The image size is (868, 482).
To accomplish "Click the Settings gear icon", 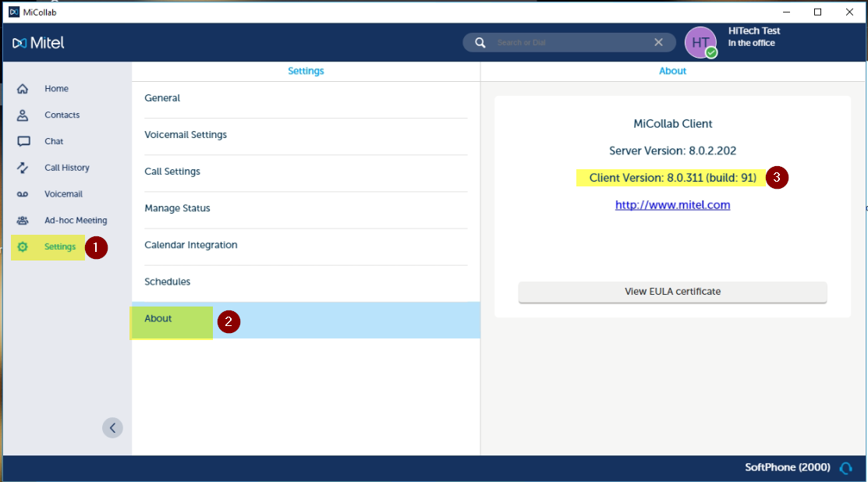I will coord(23,247).
